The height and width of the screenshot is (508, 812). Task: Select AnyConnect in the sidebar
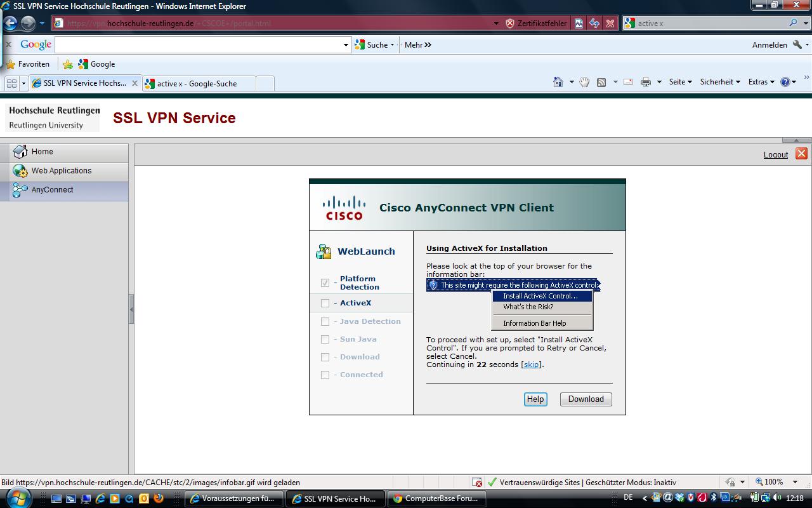(x=64, y=190)
